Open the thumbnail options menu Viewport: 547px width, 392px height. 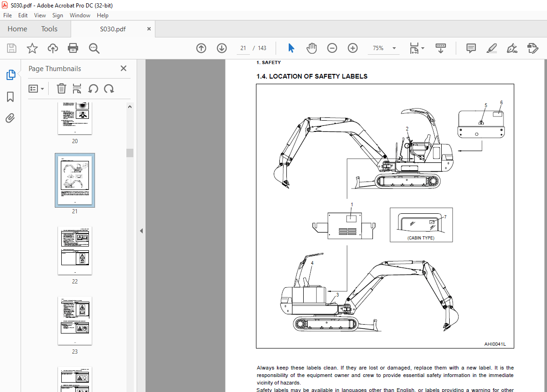coord(36,88)
